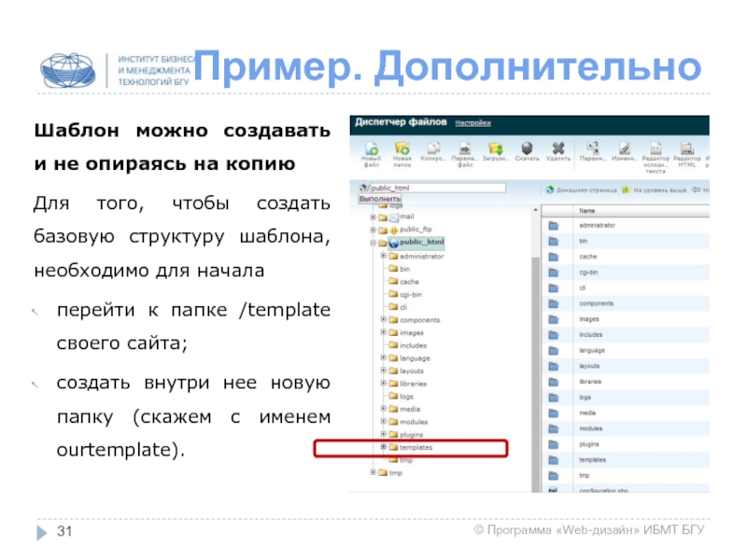Open the HTML editor (Редактор HTML)
The image size is (747, 560).
[x=686, y=151]
